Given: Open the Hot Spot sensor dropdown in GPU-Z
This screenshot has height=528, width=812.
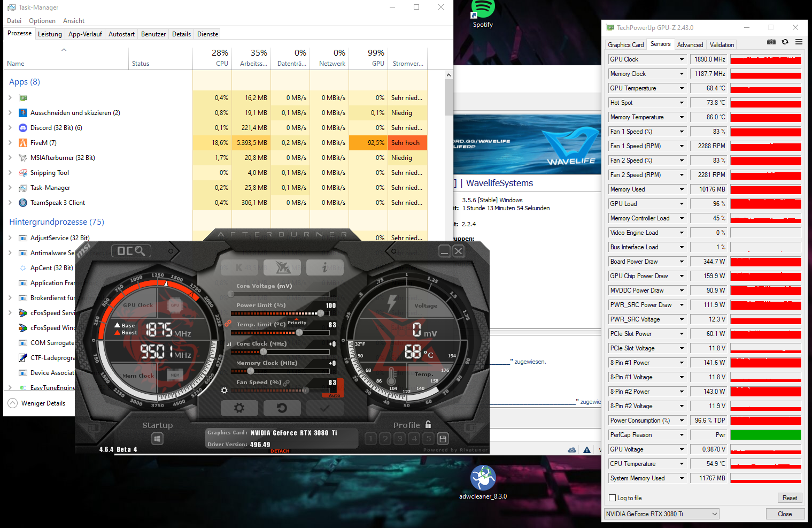Looking at the screenshot, I should pyautogui.click(x=682, y=103).
